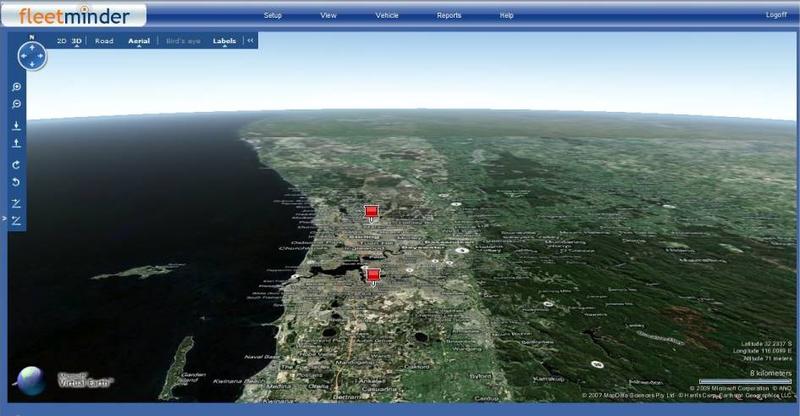Click the Altitude readout text

point(768,358)
